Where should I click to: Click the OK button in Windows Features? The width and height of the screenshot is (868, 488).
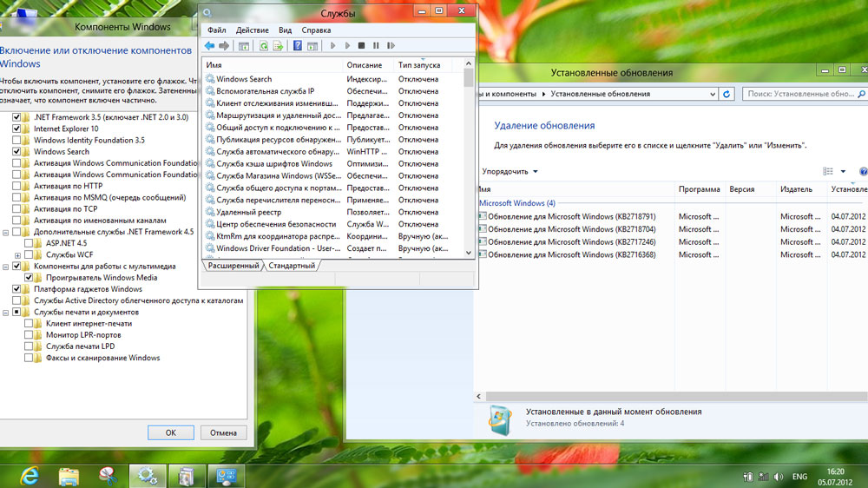170,432
